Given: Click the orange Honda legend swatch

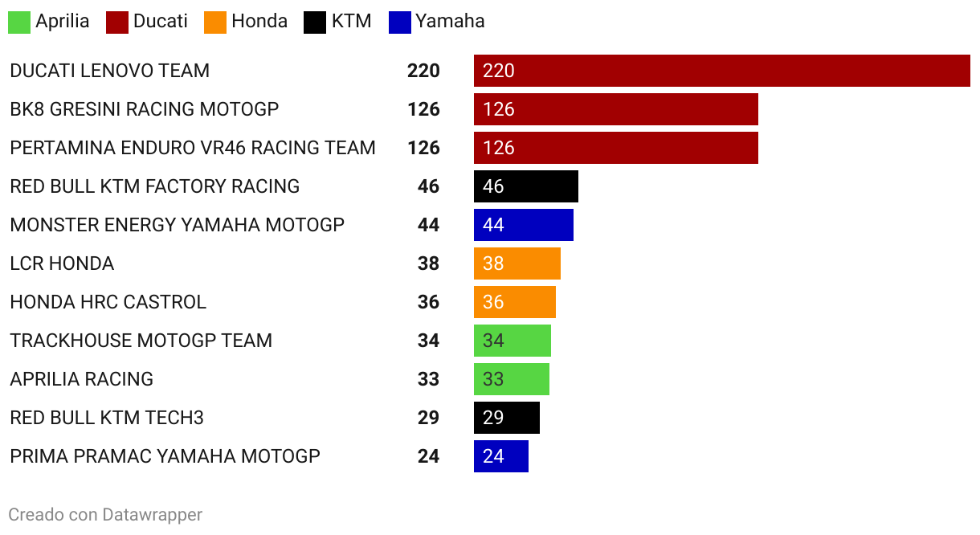Looking at the screenshot, I should pos(215,22).
